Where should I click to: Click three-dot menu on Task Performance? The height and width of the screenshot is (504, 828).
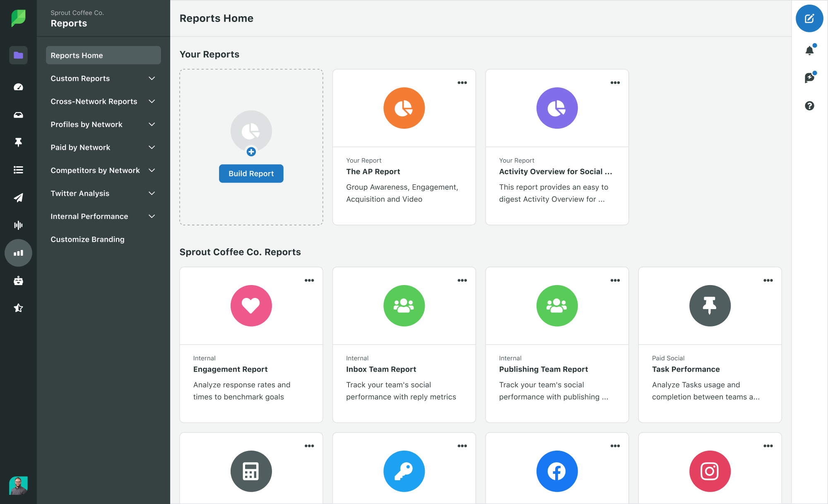click(x=767, y=280)
